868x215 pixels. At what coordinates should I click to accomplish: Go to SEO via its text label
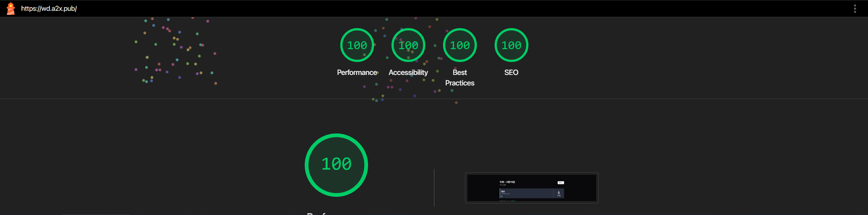point(511,73)
